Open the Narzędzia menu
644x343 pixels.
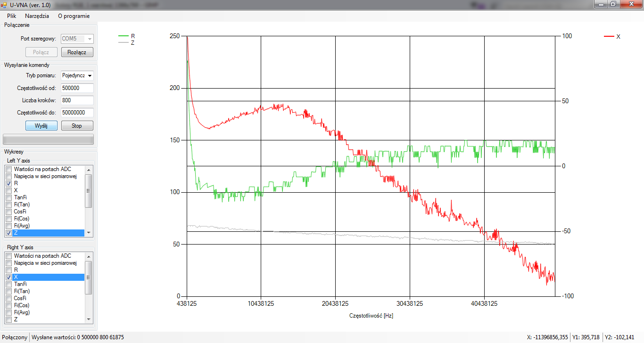(x=37, y=16)
